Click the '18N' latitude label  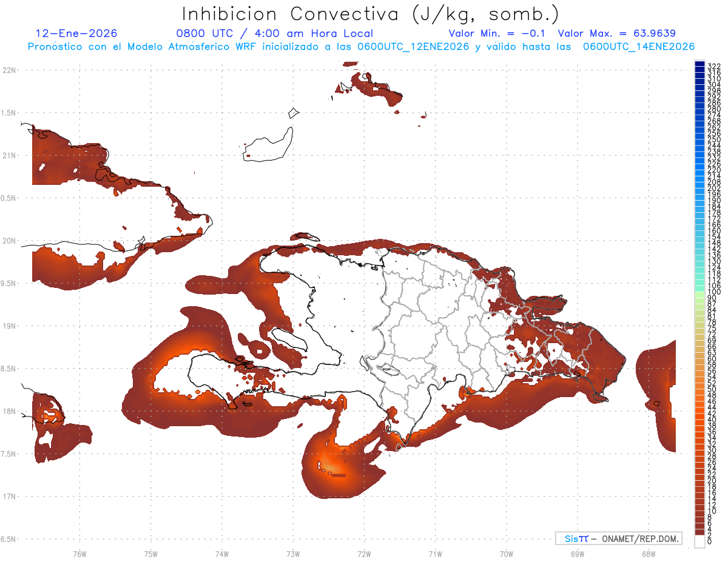click(8, 411)
